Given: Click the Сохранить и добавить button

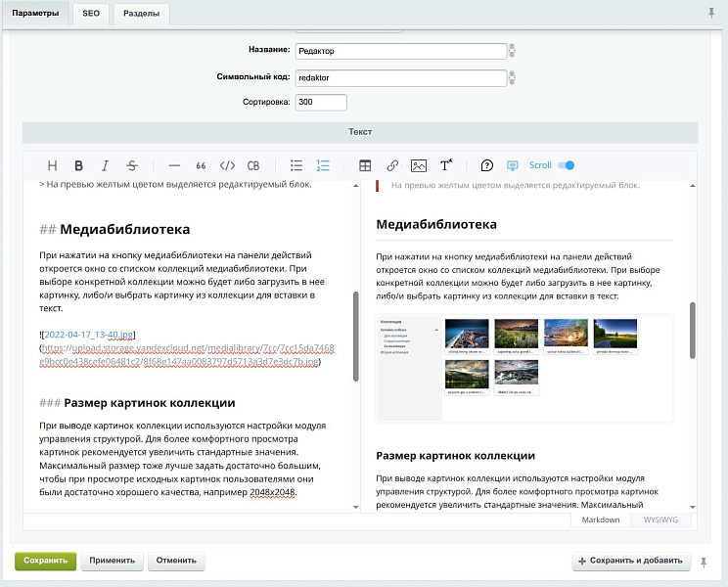Looking at the screenshot, I should point(630,562).
